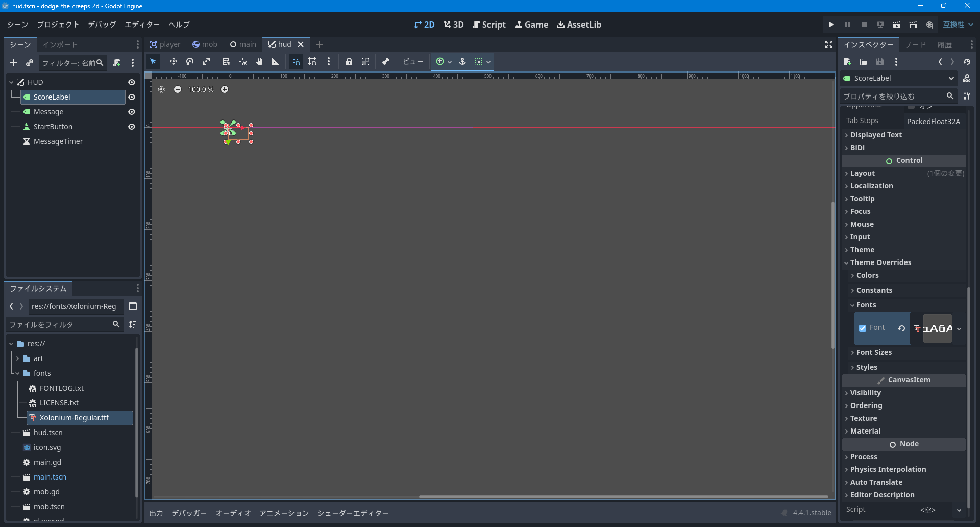Click the FileSystem list vertical scrollbar
Viewport: 980px width, 527px height.
coord(136,423)
